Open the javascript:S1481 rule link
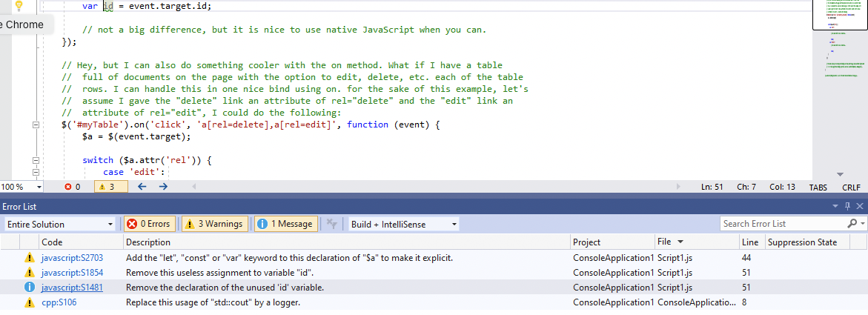868x315 pixels. pyautogui.click(x=72, y=288)
